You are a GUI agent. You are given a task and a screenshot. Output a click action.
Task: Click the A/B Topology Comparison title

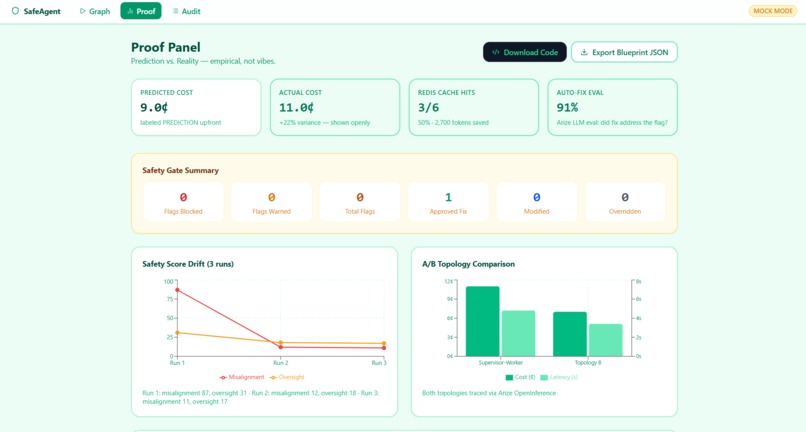click(x=468, y=264)
